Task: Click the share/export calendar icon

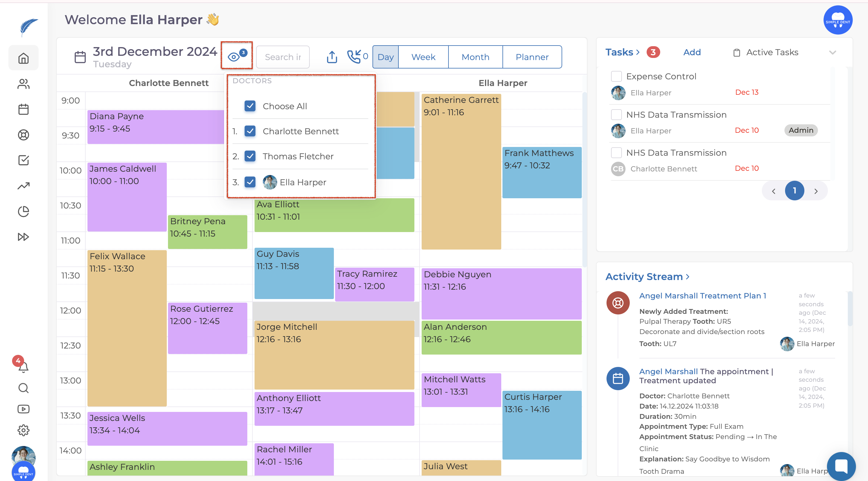Action: pyautogui.click(x=331, y=57)
